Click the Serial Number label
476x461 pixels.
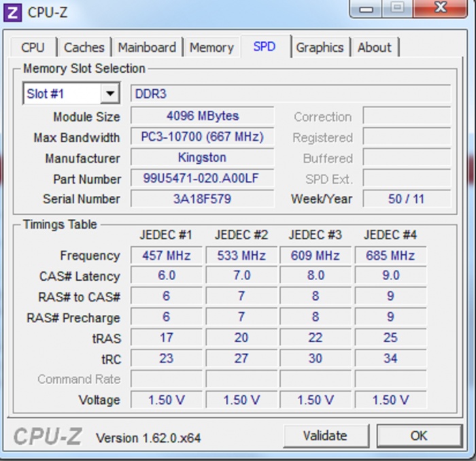pos(82,199)
